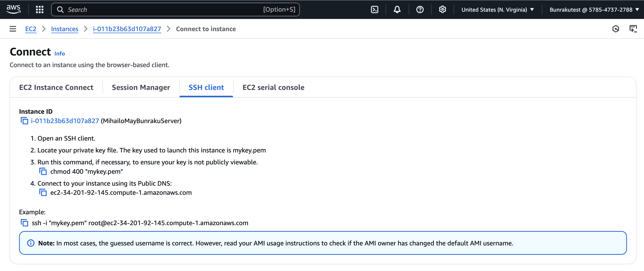Copy the instance ID to clipboard
The width and height of the screenshot is (644, 271).
[x=24, y=121]
